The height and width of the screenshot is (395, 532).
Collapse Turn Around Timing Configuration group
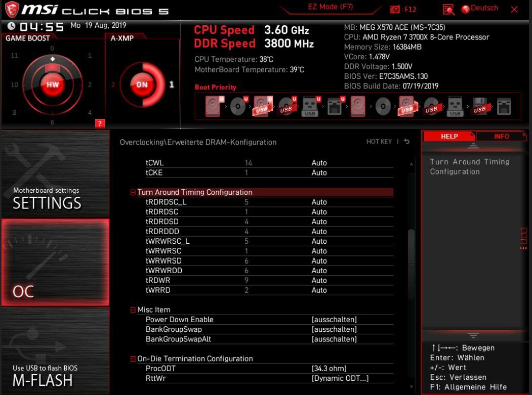click(133, 193)
